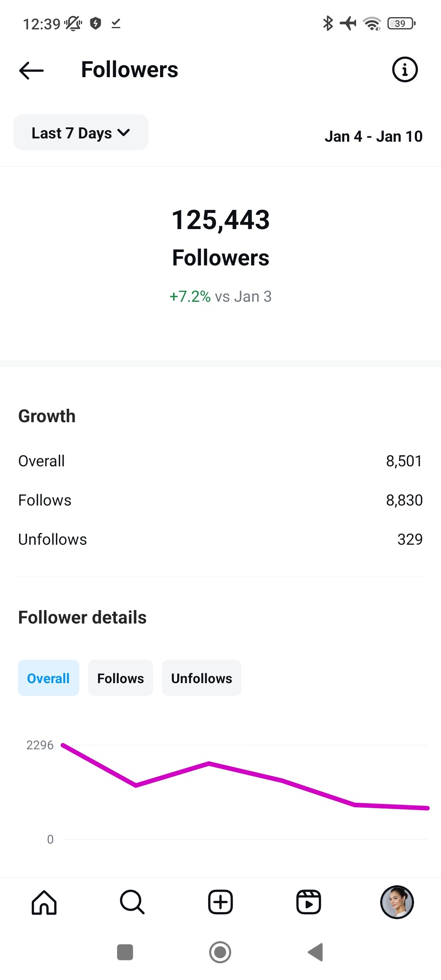Tap the Follows growth row
Viewport: 441px width, 980px height.
pos(220,500)
